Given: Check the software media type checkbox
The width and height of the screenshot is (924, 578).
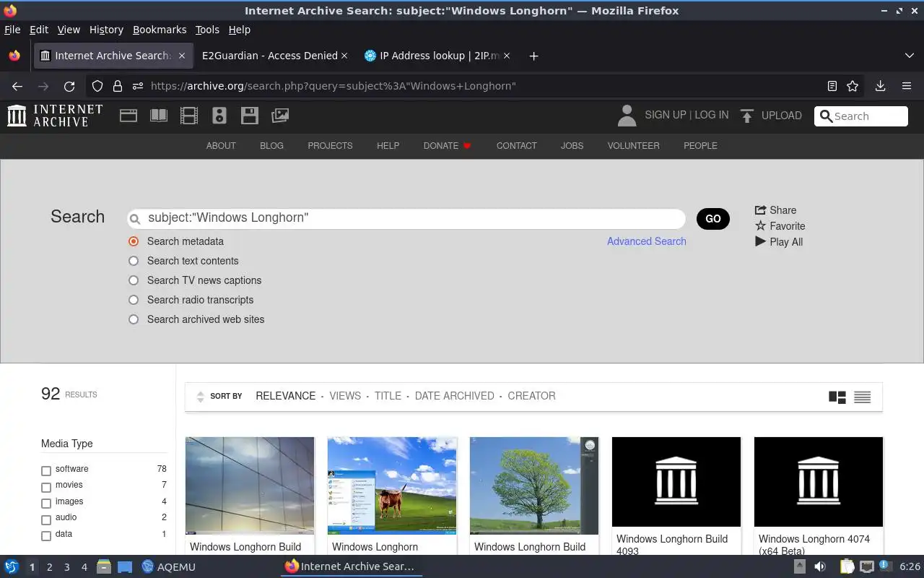Looking at the screenshot, I should (46, 470).
